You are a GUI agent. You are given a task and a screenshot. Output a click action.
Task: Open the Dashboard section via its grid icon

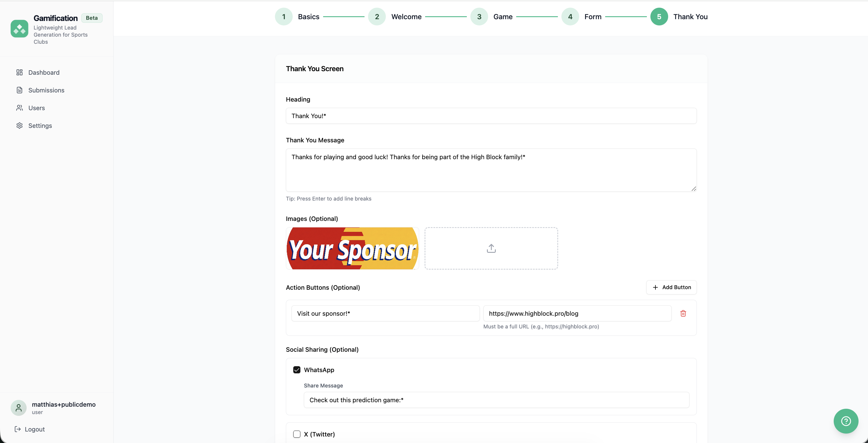click(19, 72)
